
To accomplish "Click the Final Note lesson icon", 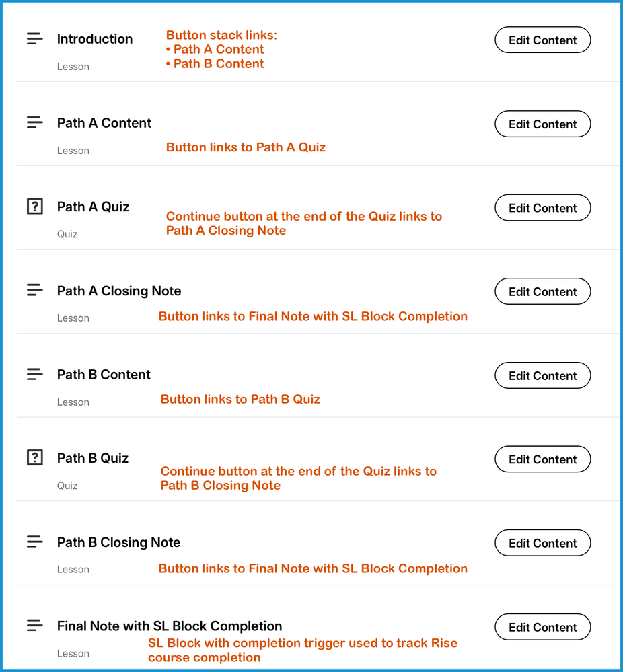I will 35,626.
